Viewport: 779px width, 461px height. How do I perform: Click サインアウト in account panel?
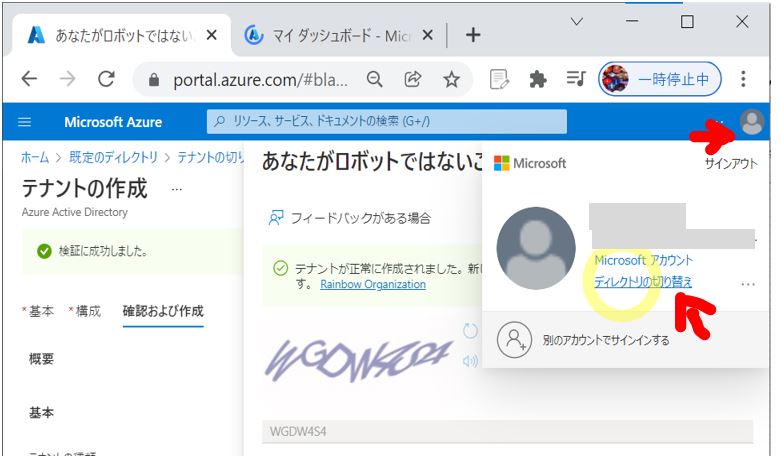click(731, 163)
